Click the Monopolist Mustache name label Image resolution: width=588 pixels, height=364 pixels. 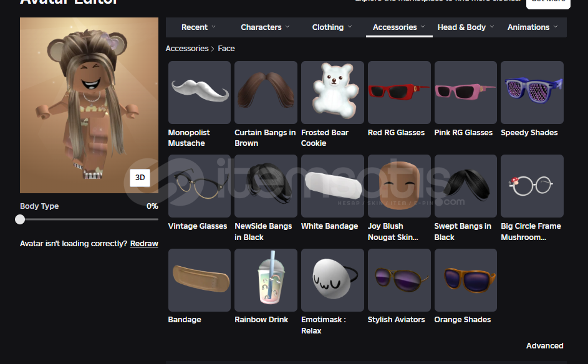[x=189, y=138]
